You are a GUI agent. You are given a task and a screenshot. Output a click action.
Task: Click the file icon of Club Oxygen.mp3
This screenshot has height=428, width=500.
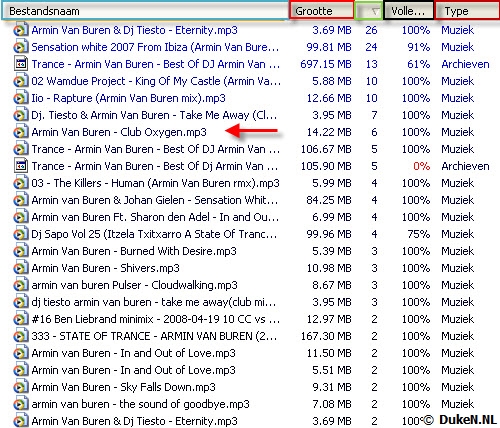[20, 132]
